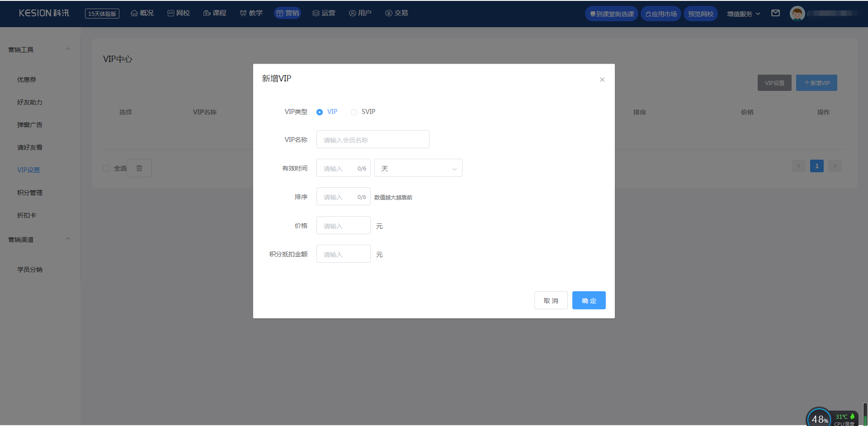Expand the 增值服务 dropdown
868x426 pixels.
(743, 14)
